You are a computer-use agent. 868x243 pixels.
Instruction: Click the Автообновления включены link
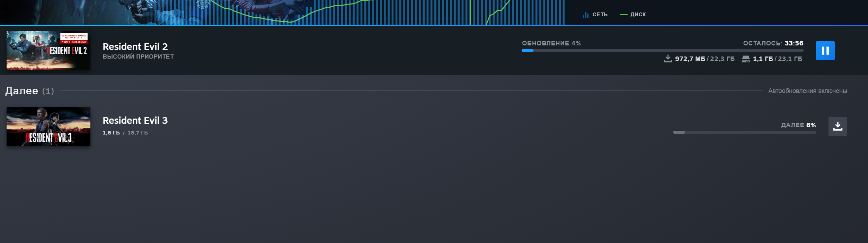pyautogui.click(x=807, y=91)
